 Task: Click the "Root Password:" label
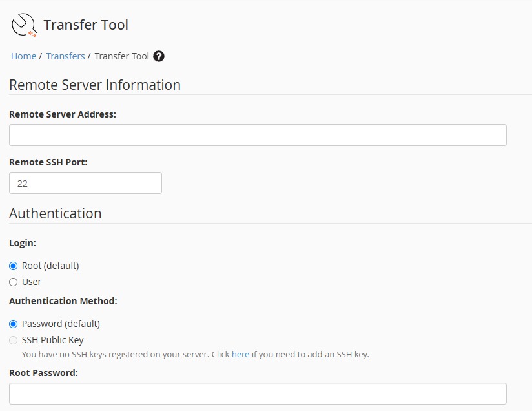pyautogui.click(x=43, y=373)
